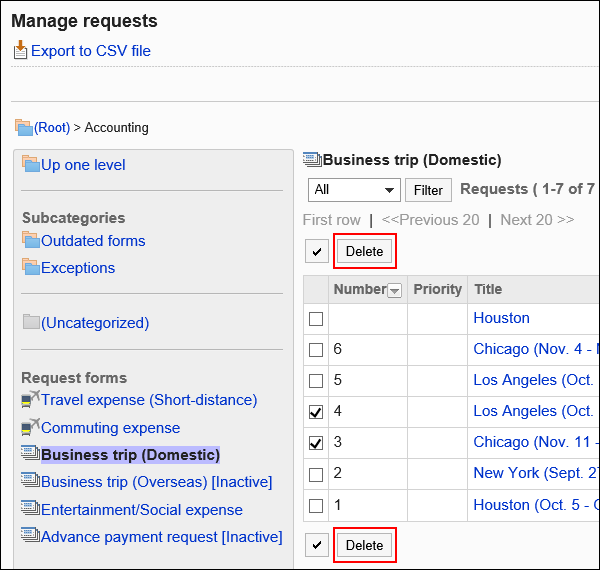Tick the checkbox for request number 6
600x570 pixels.
[316, 350]
